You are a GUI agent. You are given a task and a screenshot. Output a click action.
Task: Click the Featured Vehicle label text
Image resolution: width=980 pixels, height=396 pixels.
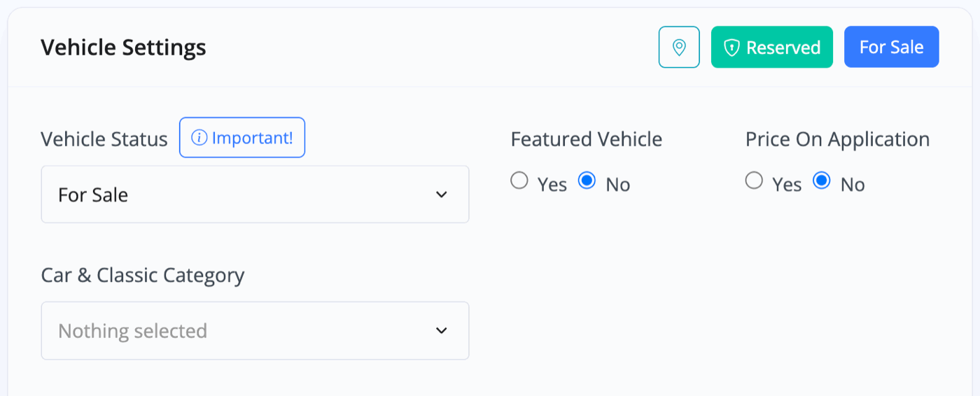[587, 139]
